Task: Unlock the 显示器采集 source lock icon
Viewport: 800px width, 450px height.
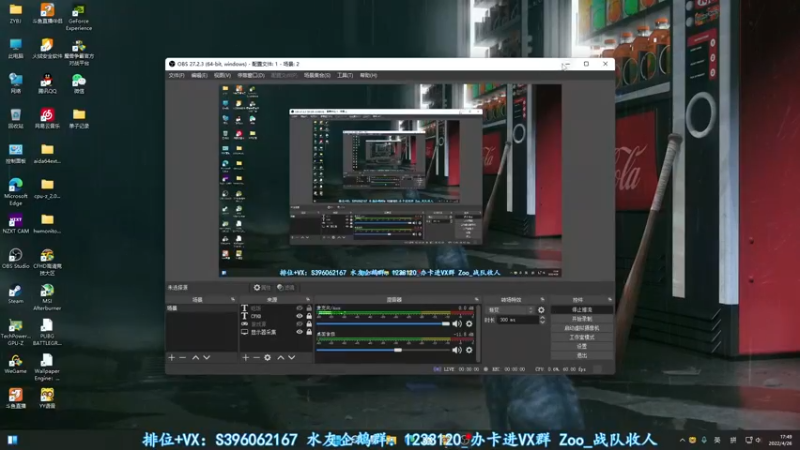Action: click(309, 332)
